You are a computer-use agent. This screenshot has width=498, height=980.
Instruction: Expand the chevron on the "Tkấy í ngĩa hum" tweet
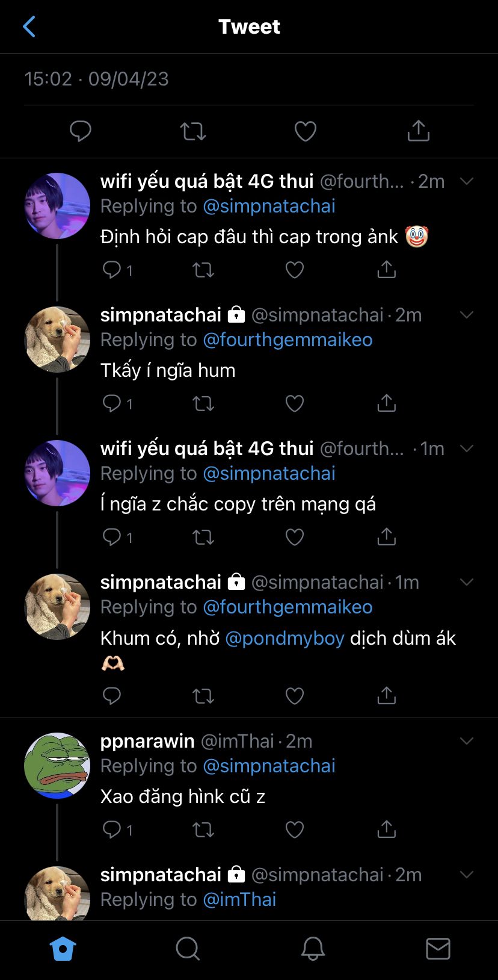point(467,315)
